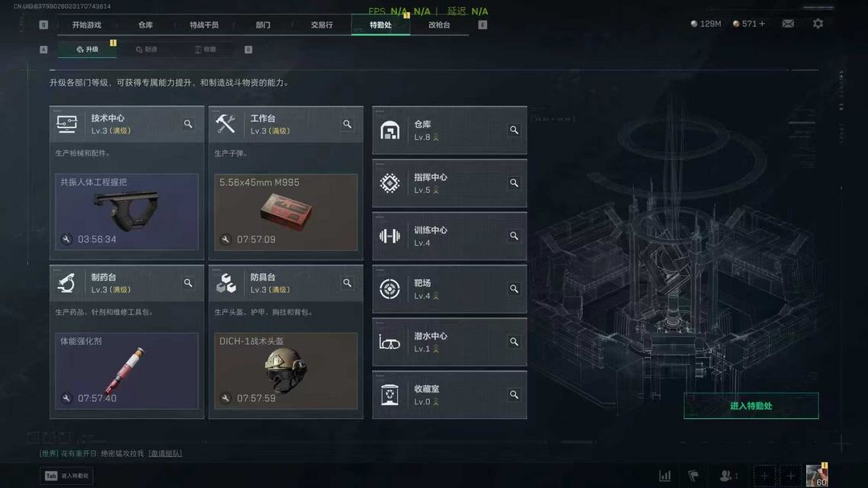
Task: Click the flag icon in bottom bar
Action: [x=693, y=475]
